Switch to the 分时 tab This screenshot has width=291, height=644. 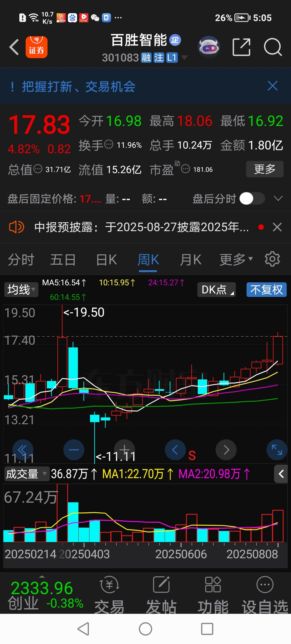coord(21,260)
